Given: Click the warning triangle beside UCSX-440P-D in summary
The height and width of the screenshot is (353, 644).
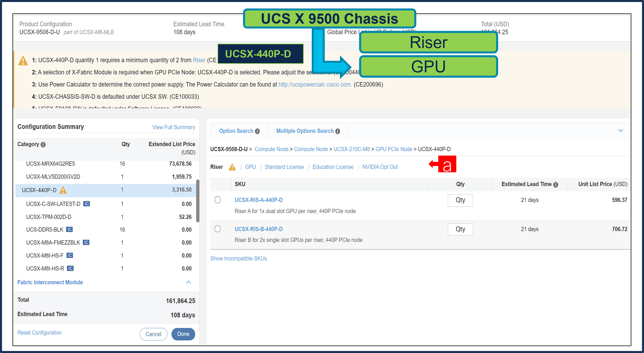Looking at the screenshot, I should (63, 190).
